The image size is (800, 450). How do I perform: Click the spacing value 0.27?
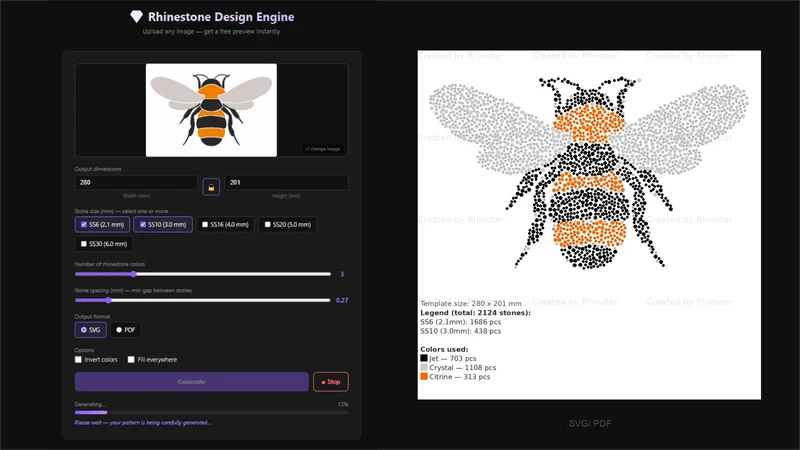(x=342, y=300)
